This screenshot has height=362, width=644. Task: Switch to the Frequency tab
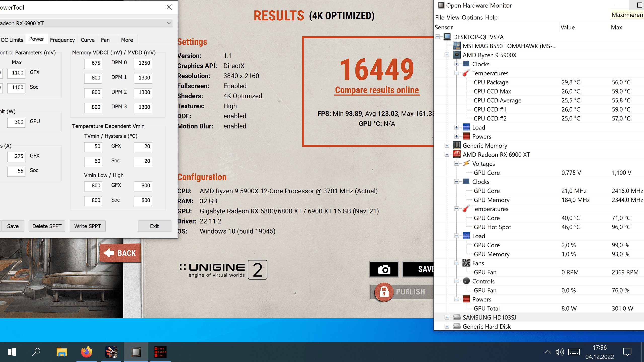[x=62, y=40]
